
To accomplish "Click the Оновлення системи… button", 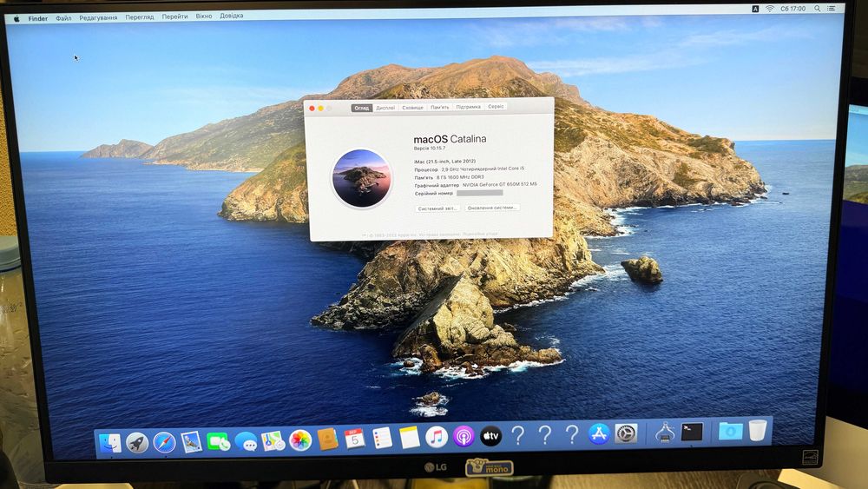I will point(491,208).
